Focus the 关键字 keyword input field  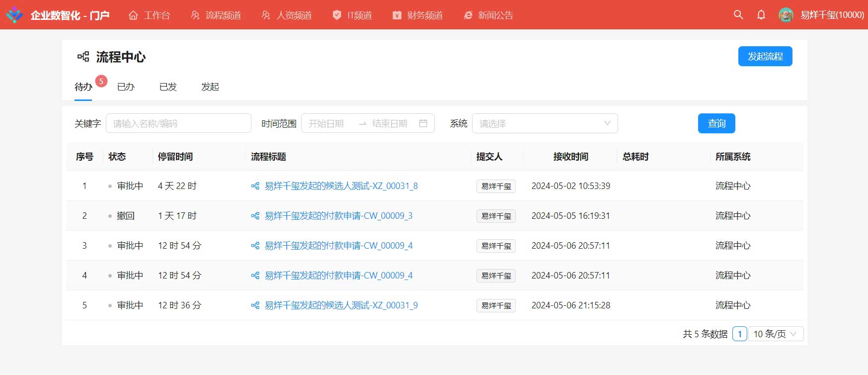coord(178,123)
